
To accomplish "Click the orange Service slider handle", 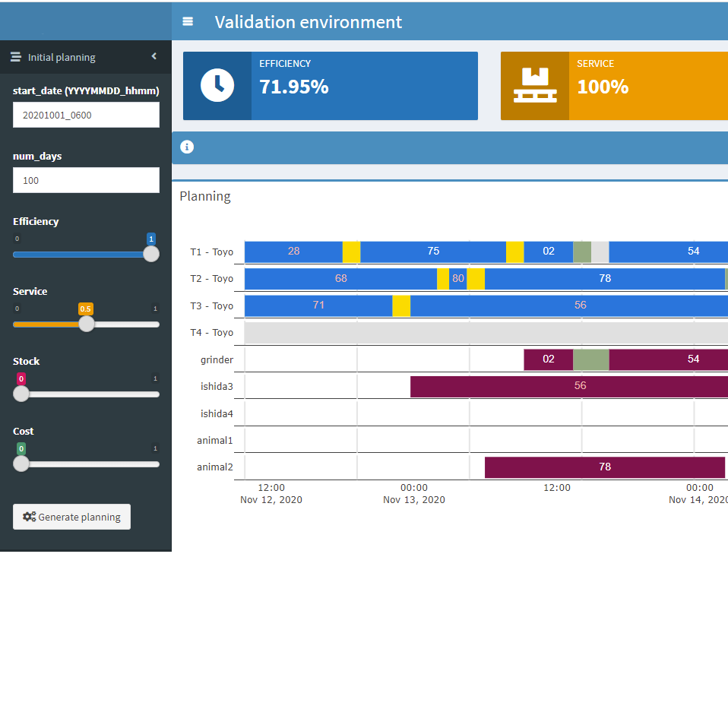I will 87,324.
